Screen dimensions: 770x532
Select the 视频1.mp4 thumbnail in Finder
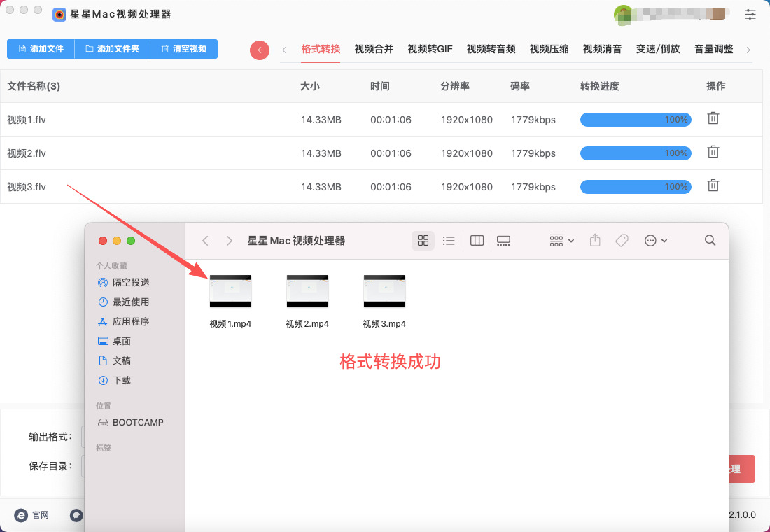[x=230, y=290]
